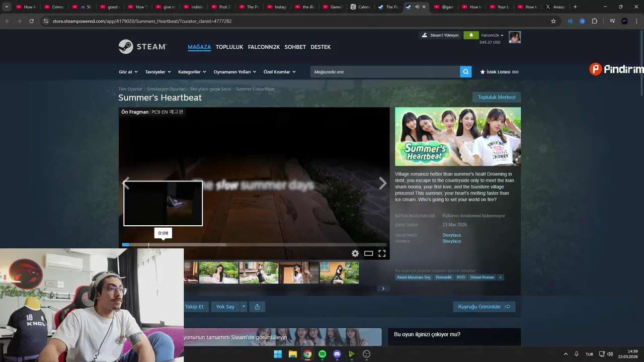Image resolution: width=644 pixels, height=362 pixels.
Task: Open File Explorer from the taskbar
Action: [x=293, y=354]
